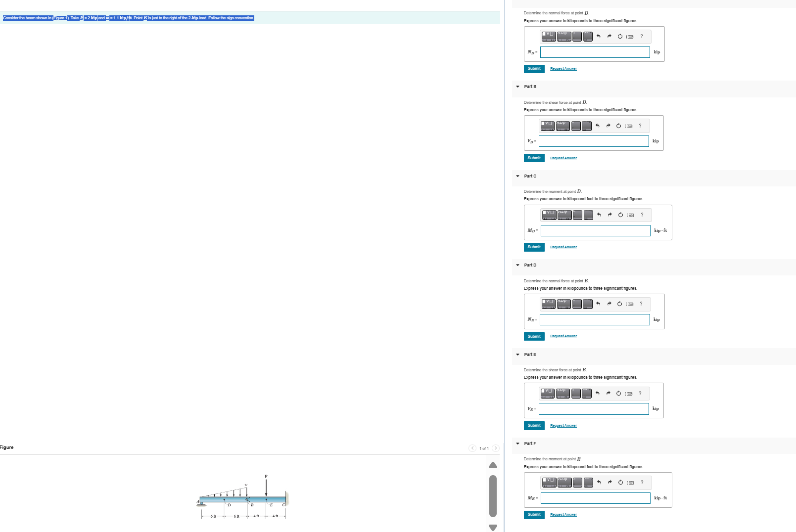Open templates palette for V_D answer
The width and height of the screenshot is (796, 532).
(548, 126)
